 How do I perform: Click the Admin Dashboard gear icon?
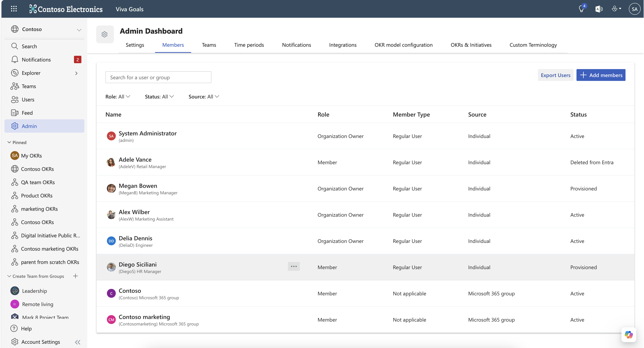coord(105,34)
